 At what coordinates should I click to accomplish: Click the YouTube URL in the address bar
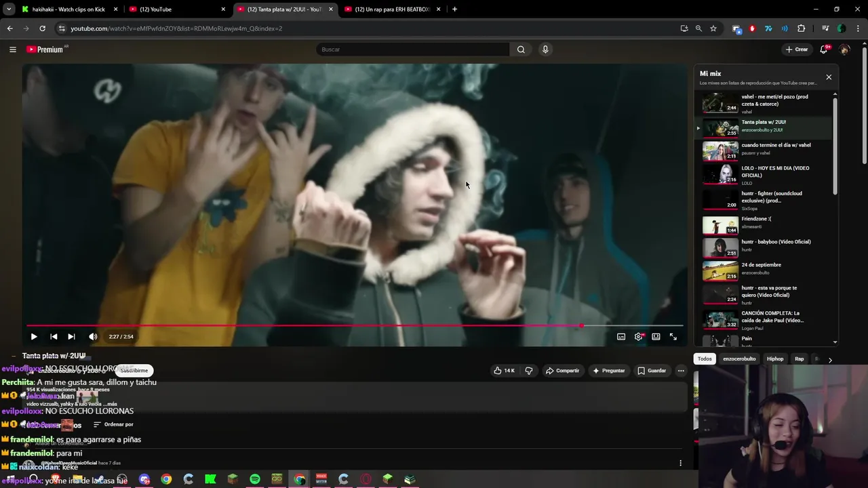176,28
